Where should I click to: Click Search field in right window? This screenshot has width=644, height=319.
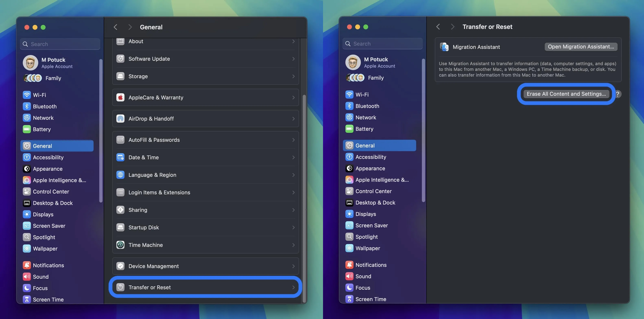pyautogui.click(x=382, y=44)
